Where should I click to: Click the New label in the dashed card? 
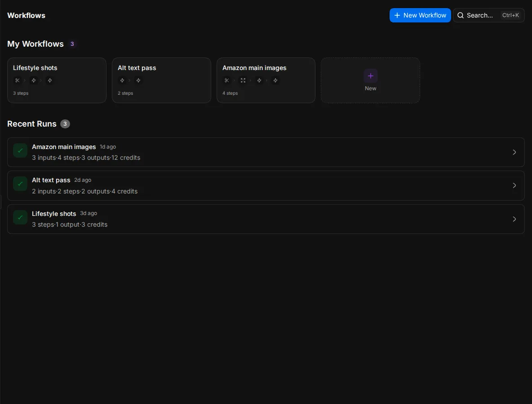coord(371,88)
